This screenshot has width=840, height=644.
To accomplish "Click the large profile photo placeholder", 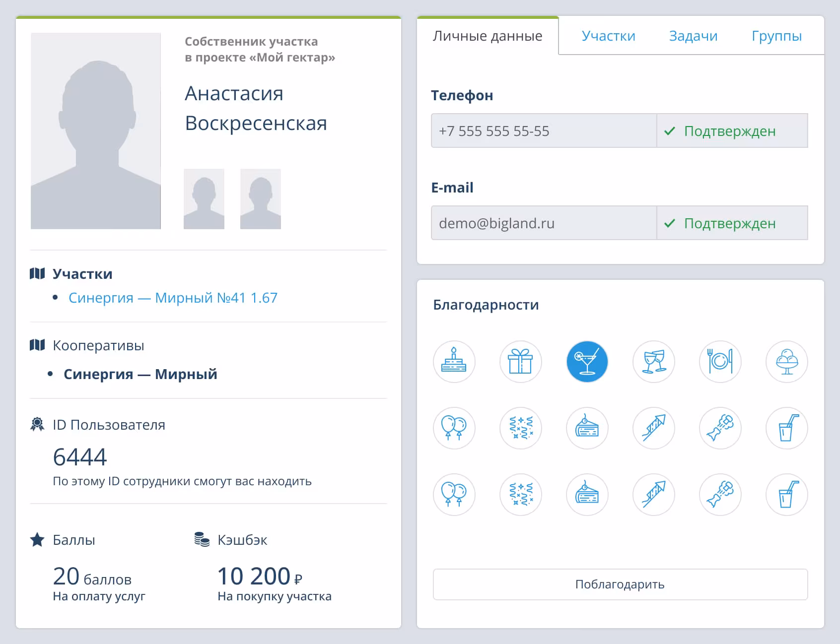I will coord(96,131).
